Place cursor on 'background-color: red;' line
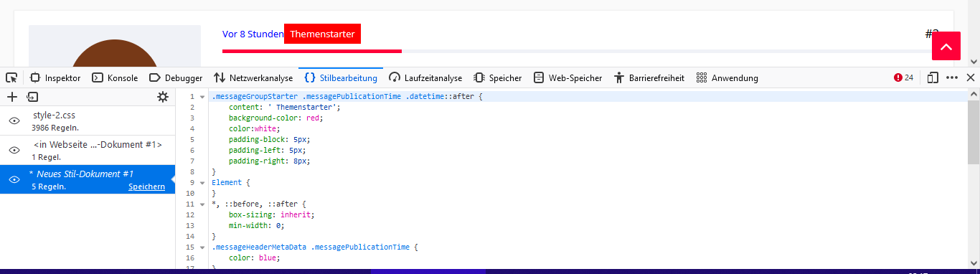The width and height of the screenshot is (980, 274). (x=276, y=118)
